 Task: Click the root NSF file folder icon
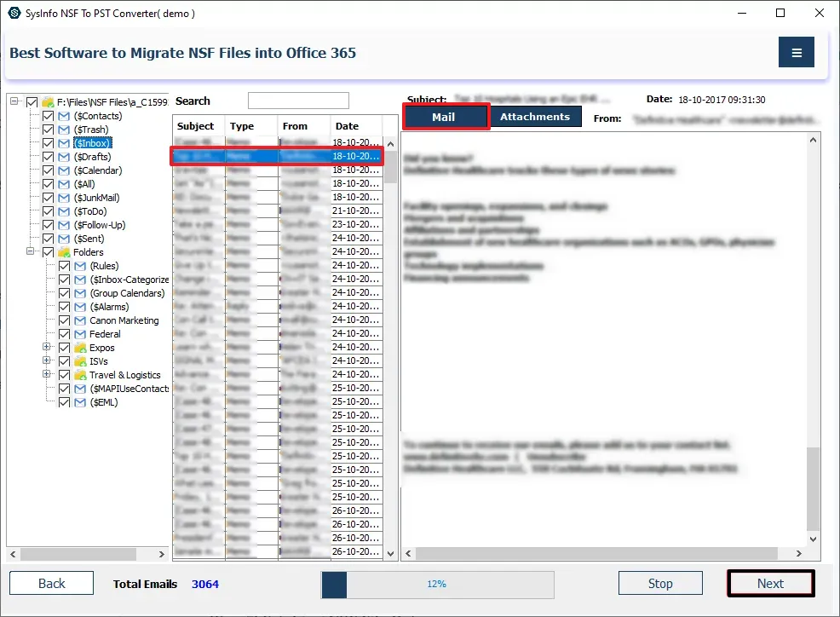tap(49, 102)
